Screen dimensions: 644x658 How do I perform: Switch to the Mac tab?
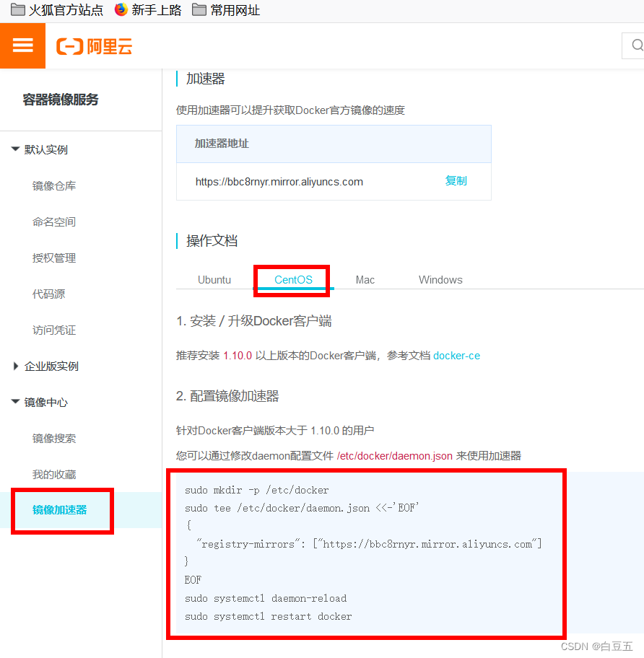pyautogui.click(x=365, y=279)
